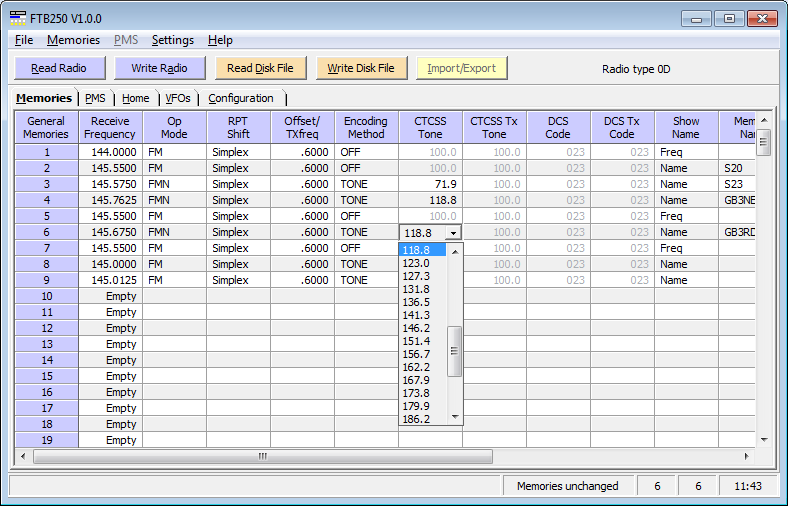788x506 pixels.
Task: Switch to the VFOs tab
Action: pyautogui.click(x=178, y=98)
